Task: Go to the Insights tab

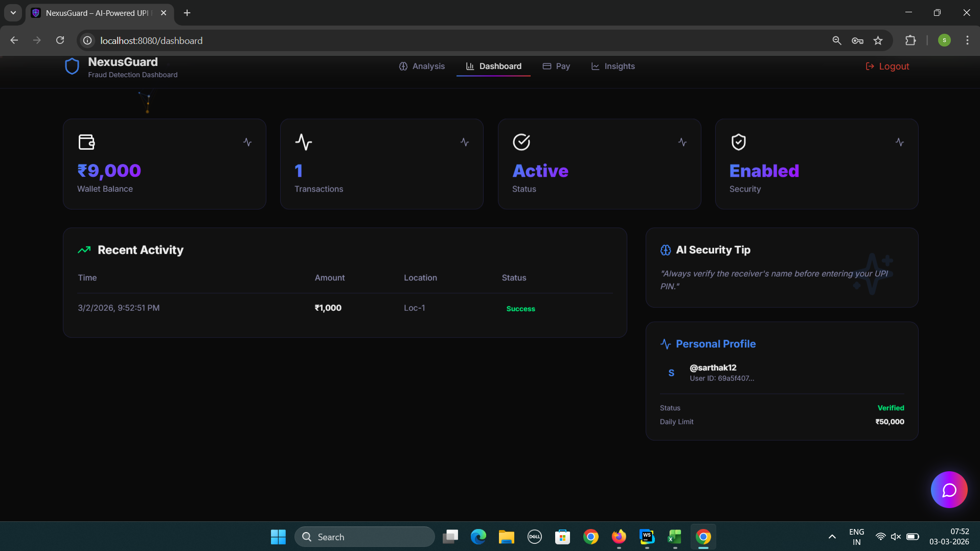Action: (x=613, y=66)
